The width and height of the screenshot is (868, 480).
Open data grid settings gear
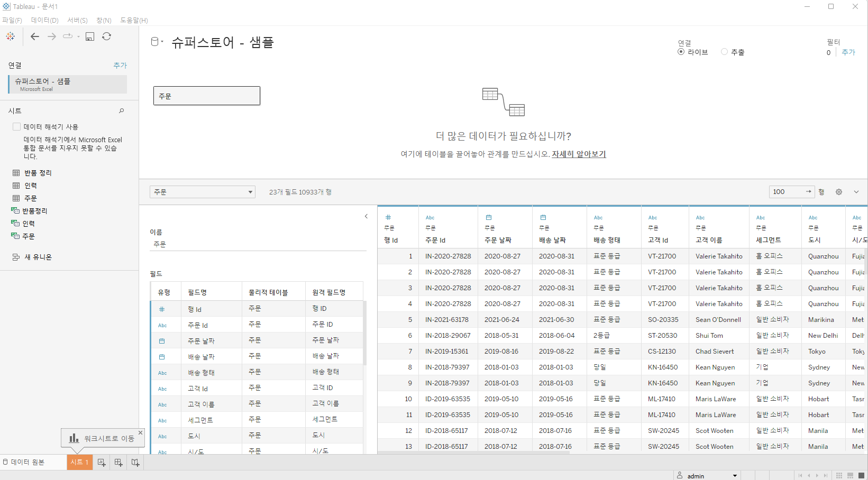click(x=839, y=192)
